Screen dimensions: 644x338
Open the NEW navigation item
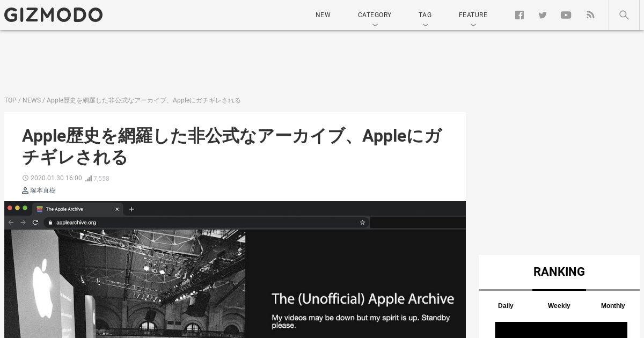323,15
